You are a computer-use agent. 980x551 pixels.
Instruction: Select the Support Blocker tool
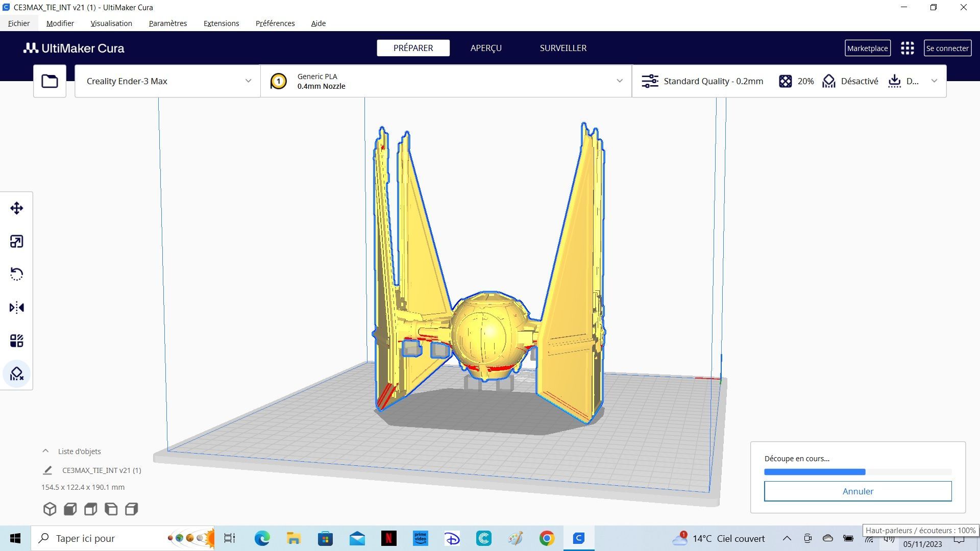(x=16, y=374)
